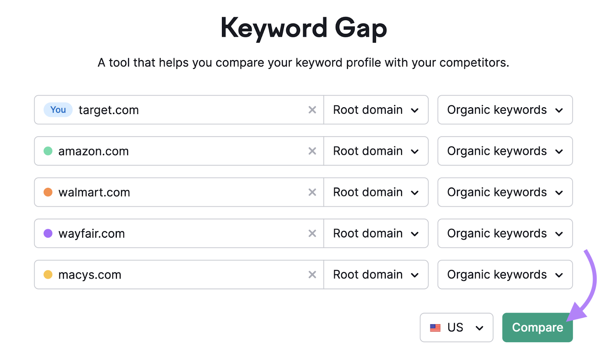Expand the US country selector

click(x=456, y=327)
